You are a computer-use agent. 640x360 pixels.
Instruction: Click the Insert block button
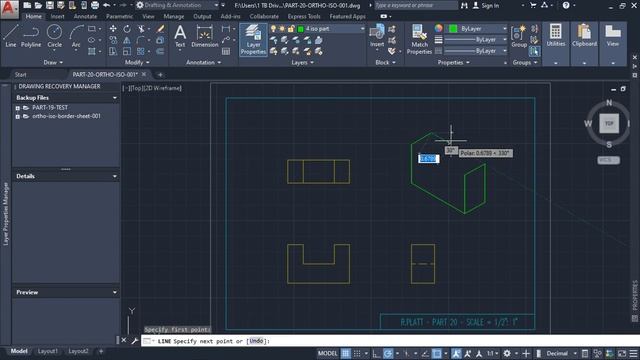[x=377, y=36]
